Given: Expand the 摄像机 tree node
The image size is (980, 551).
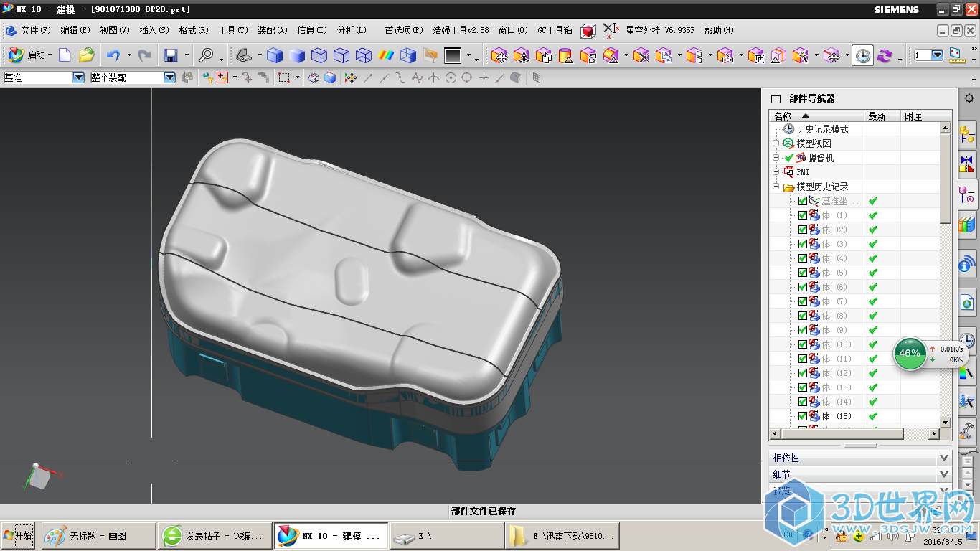Looking at the screenshot, I should click(x=776, y=158).
